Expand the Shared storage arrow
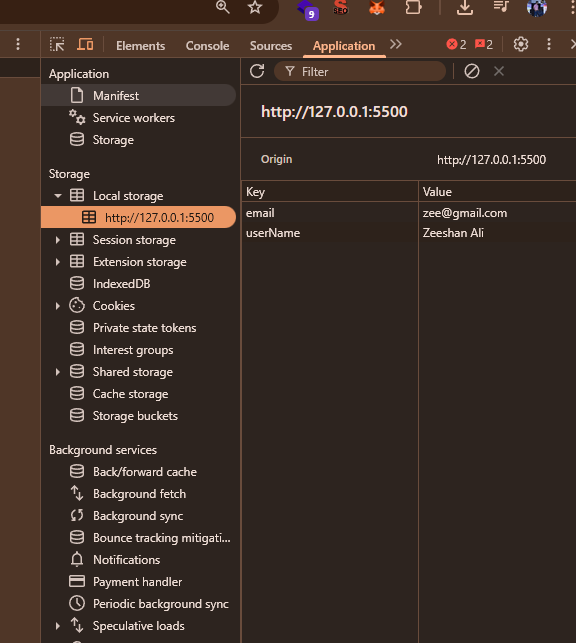This screenshot has height=643, width=576. pyautogui.click(x=58, y=372)
